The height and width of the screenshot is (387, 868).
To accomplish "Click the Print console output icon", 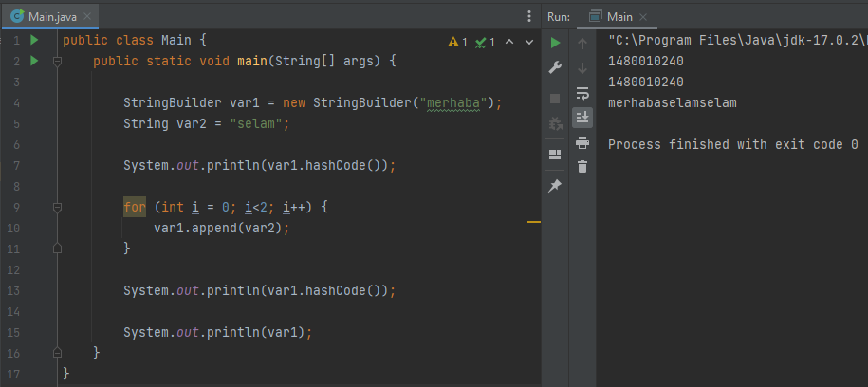I will click(582, 142).
